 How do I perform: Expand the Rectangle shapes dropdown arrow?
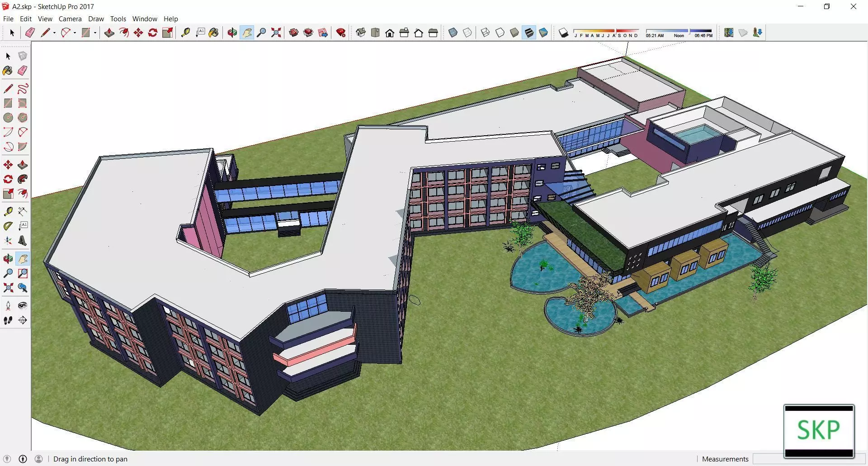(x=95, y=33)
